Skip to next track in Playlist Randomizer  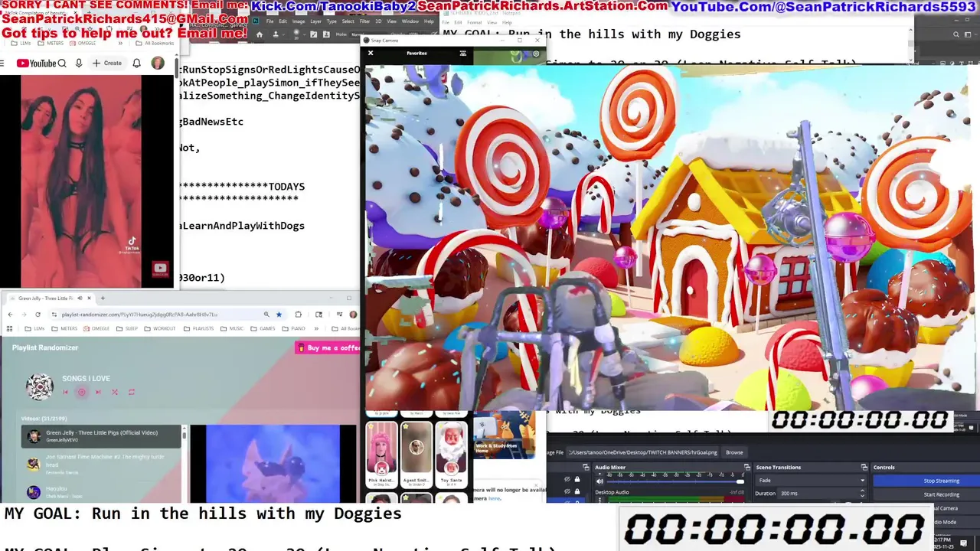(x=98, y=392)
